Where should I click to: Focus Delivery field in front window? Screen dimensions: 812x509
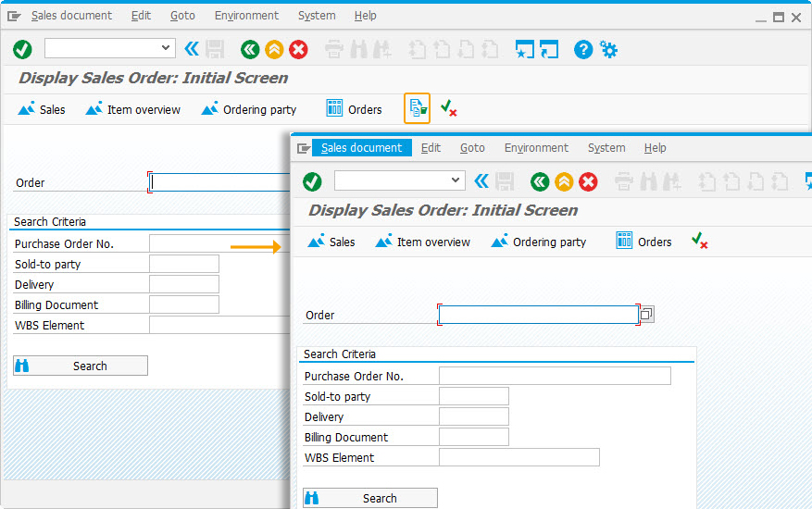tap(474, 416)
